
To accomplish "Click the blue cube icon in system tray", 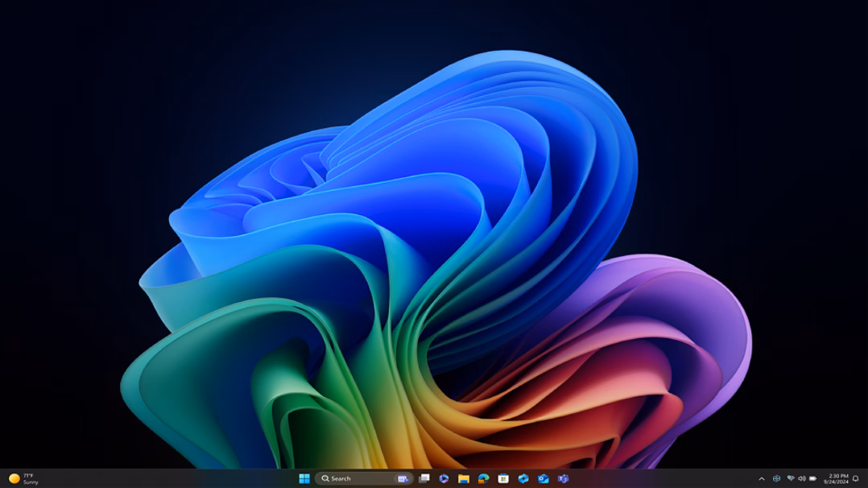I will tap(776, 478).
